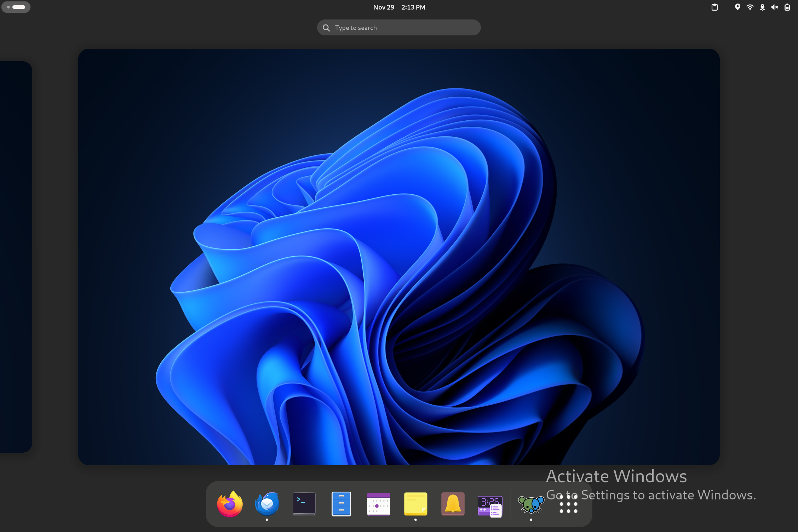
Task: Show all apps grid
Action: tap(568, 504)
